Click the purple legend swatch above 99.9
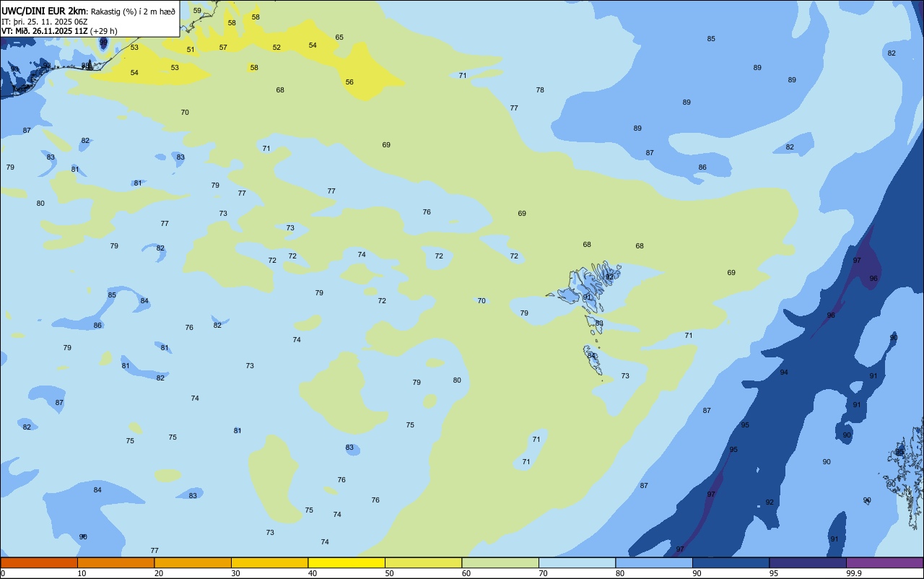 [x=884, y=562]
